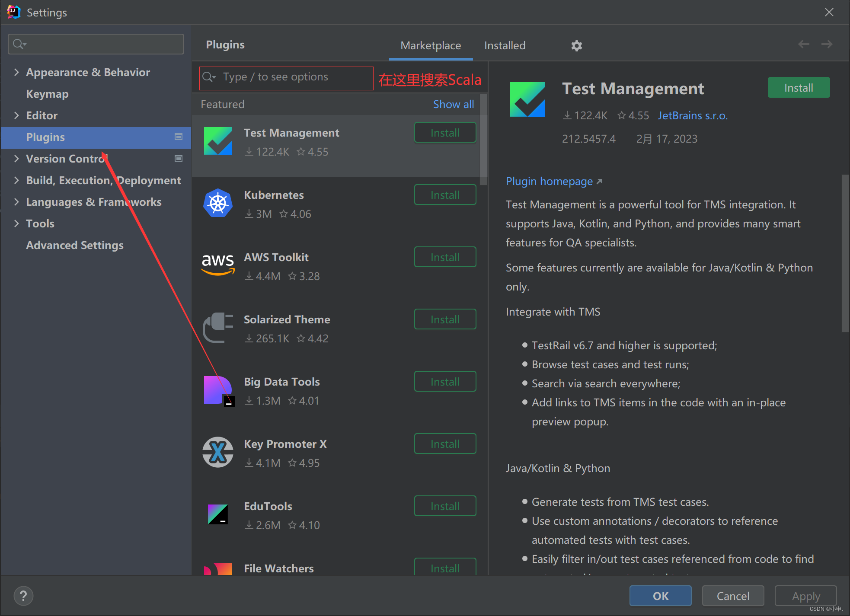
Task: Click the Key Promoter X plugin icon
Action: 218,452
